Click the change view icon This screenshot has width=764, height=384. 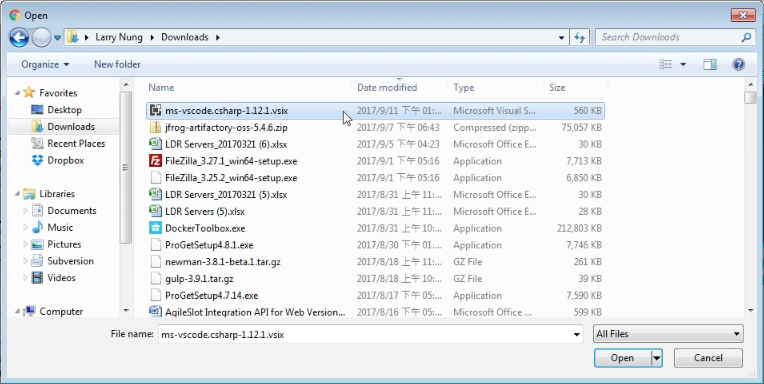pos(666,64)
